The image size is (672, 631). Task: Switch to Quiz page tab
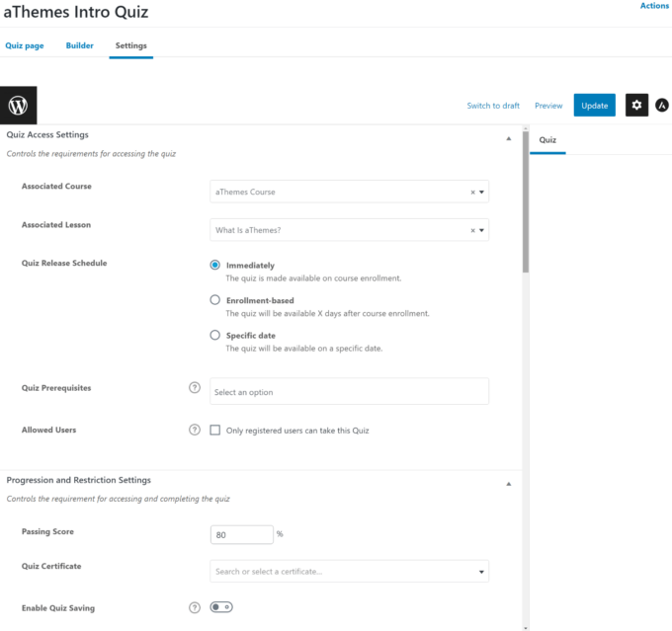(x=25, y=45)
